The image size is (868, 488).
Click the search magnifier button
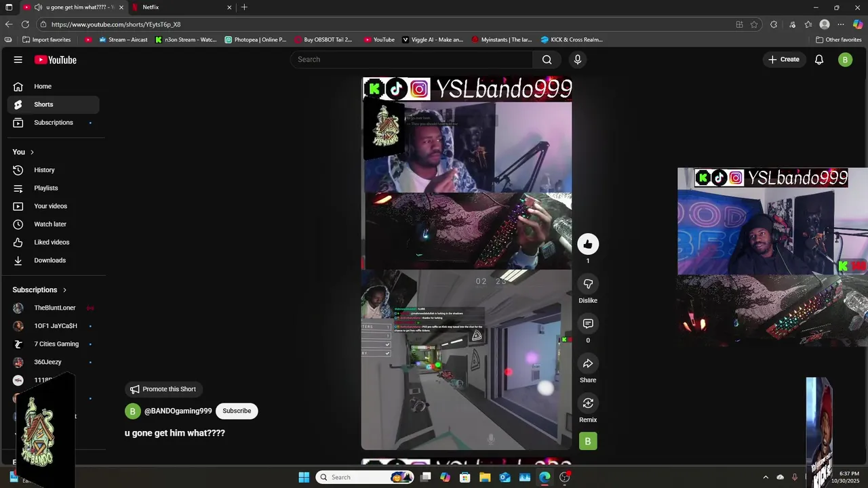pyautogui.click(x=547, y=60)
